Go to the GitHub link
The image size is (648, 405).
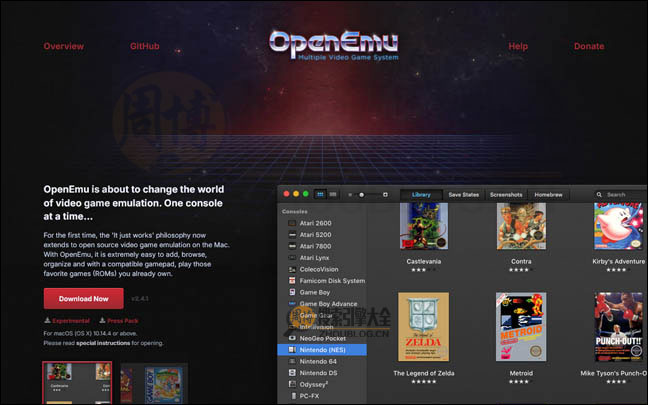tap(145, 46)
